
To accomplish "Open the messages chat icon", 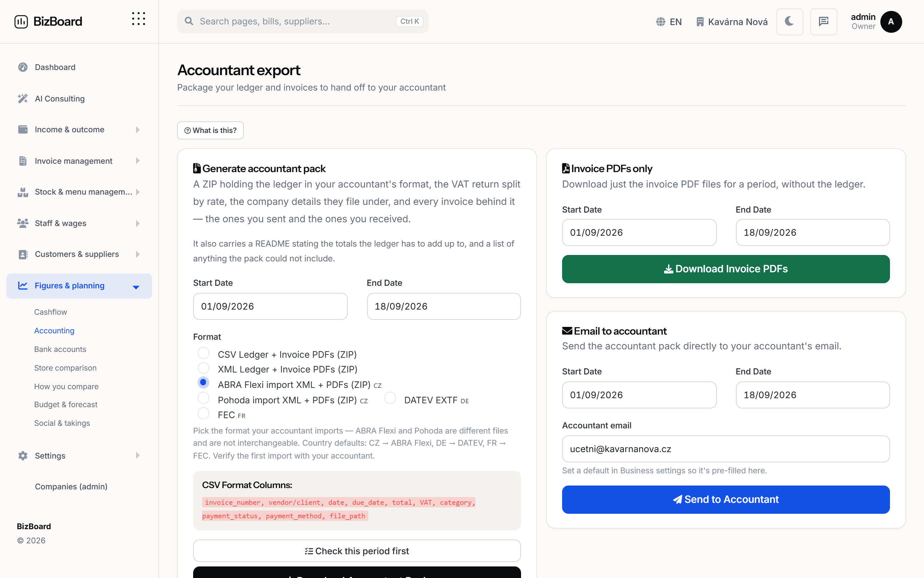I will (824, 22).
